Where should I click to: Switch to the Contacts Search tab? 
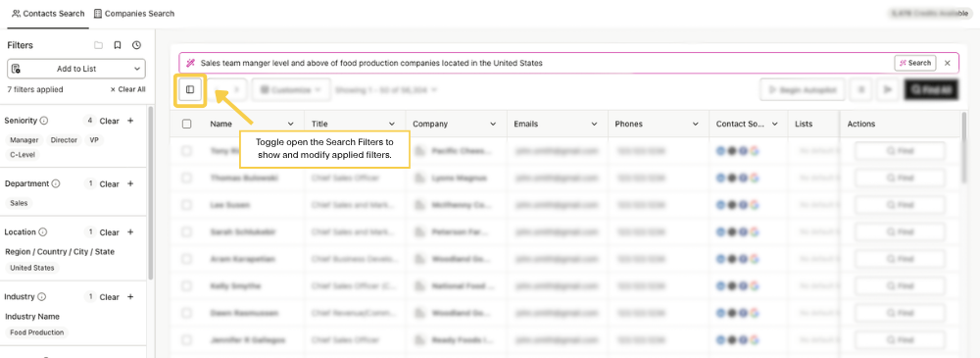(x=48, y=13)
